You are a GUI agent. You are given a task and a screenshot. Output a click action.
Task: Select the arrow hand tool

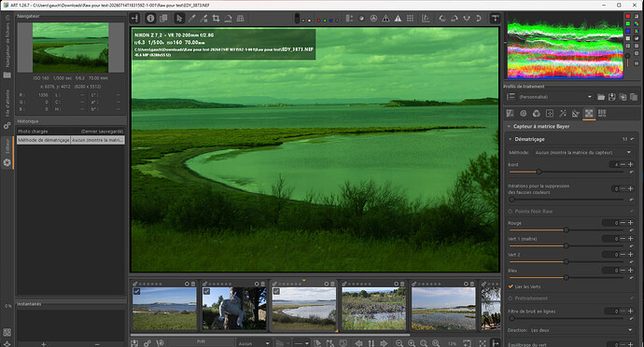coord(179,18)
